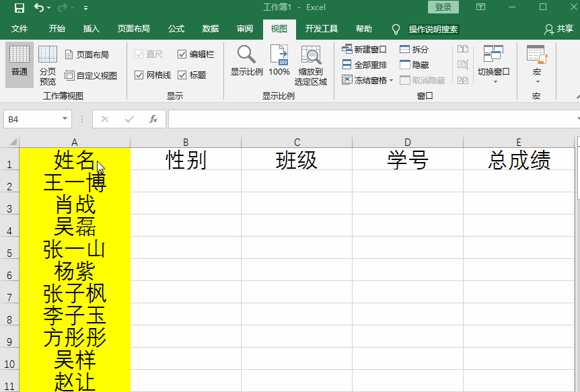Open Page Break Preview (分页预览)

pyautogui.click(x=48, y=65)
